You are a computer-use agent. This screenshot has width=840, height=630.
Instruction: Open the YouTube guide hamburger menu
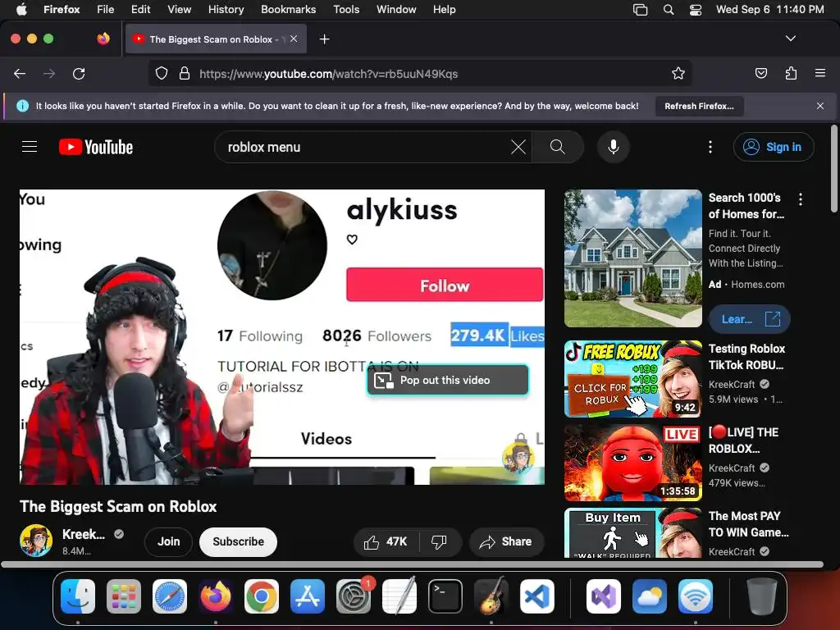tap(30, 147)
